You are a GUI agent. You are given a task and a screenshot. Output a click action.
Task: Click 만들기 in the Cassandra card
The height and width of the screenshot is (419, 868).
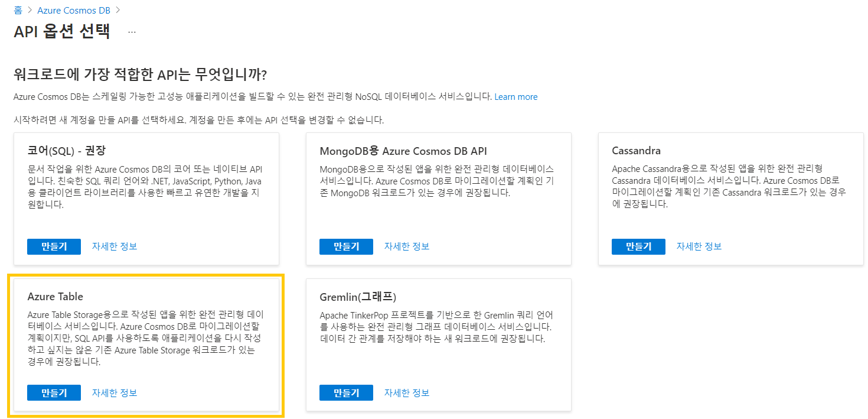tap(638, 246)
